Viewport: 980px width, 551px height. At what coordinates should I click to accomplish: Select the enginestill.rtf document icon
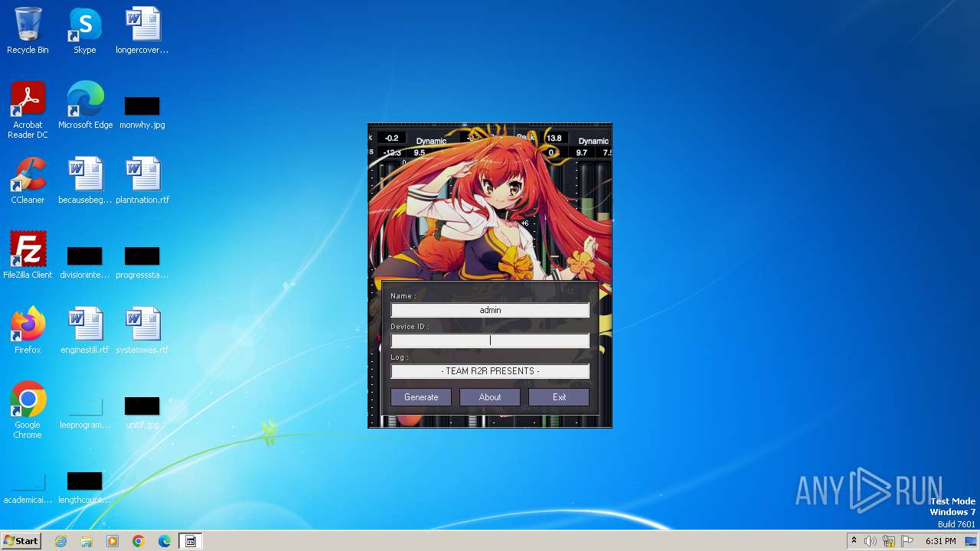[x=85, y=331]
